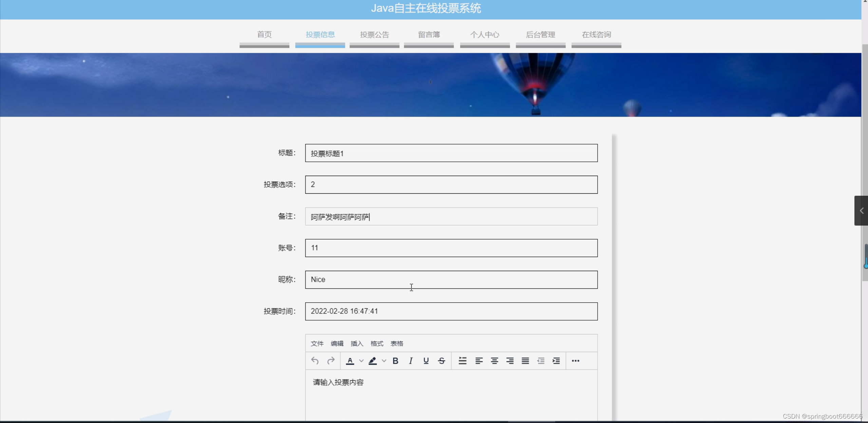Image resolution: width=868 pixels, height=423 pixels.
Task: Toggle italic formatting in the editor
Action: point(411,361)
